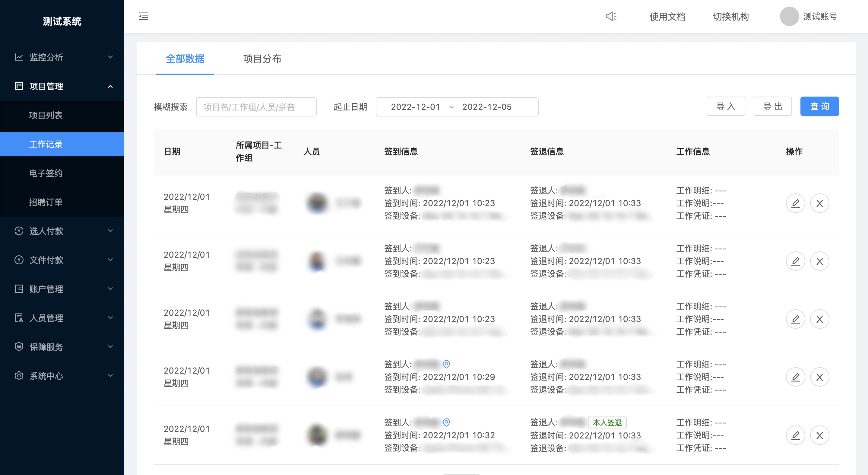The width and height of the screenshot is (868, 475).
Task: Click the blue 查询 button
Action: click(x=819, y=107)
